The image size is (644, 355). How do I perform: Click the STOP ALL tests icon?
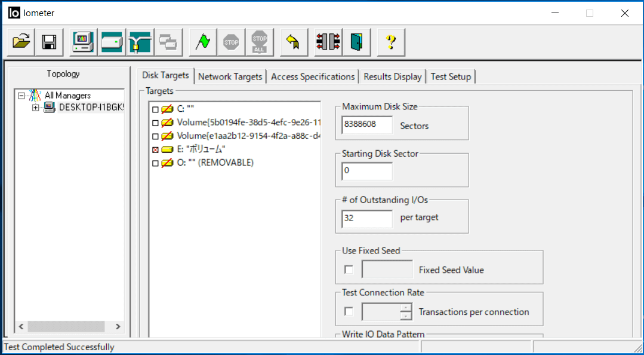coord(260,42)
